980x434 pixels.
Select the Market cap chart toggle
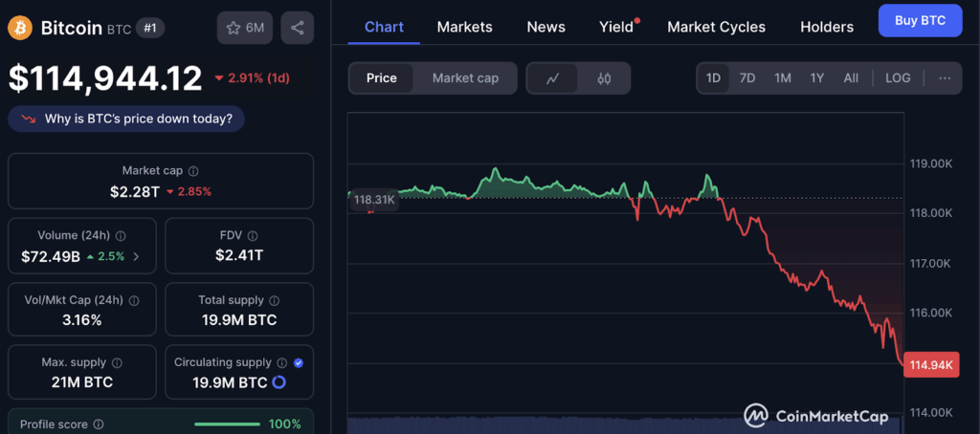tap(465, 78)
